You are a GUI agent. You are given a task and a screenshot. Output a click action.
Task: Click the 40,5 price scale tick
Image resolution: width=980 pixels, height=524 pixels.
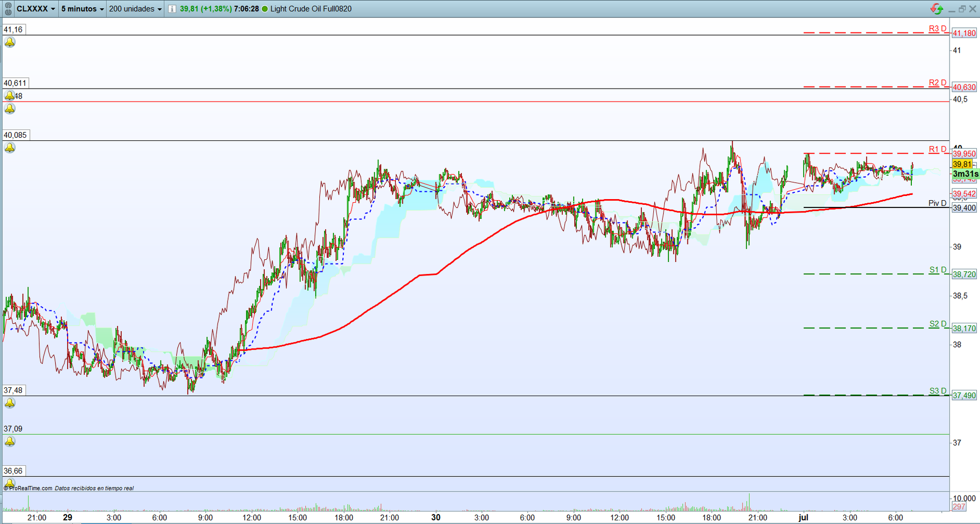[x=961, y=99]
